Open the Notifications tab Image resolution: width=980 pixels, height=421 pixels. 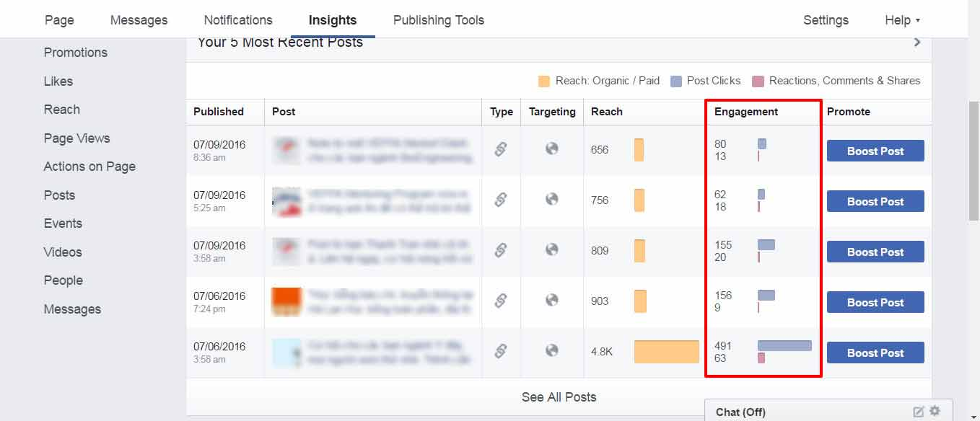point(238,20)
